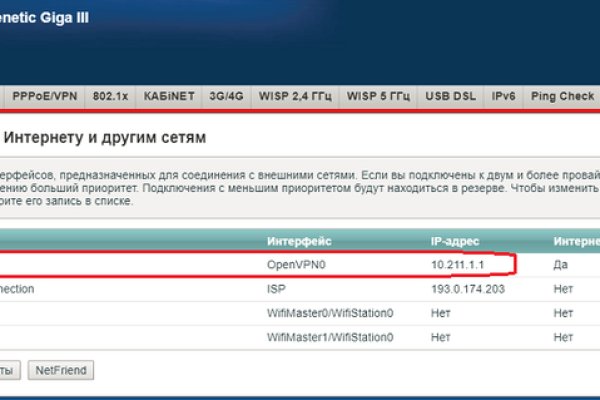600x400 pixels.
Task: Click the IP address 10.211.1.1
Action: click(x=459, y=264)
